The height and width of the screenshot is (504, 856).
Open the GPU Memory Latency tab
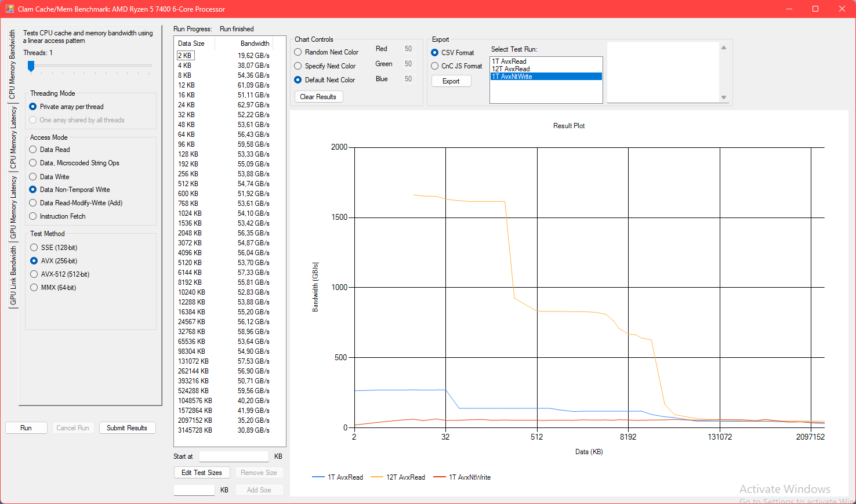point(13,208)
